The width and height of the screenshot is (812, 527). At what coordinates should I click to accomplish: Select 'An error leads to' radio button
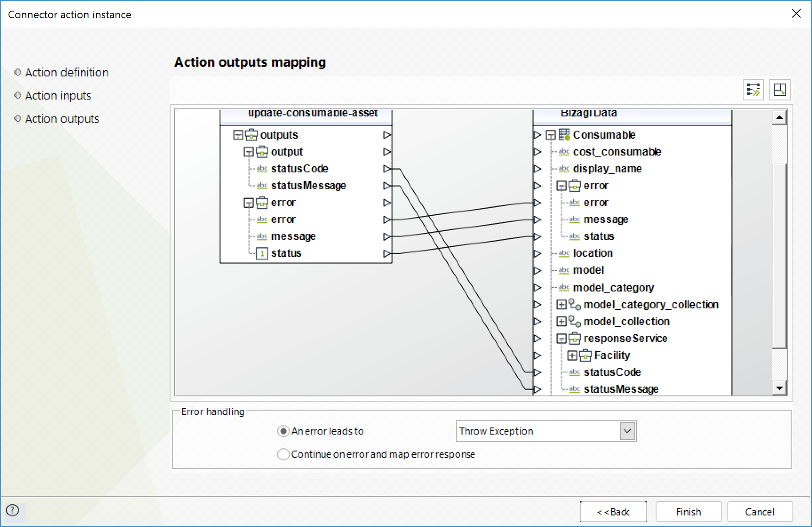[283, 431]
